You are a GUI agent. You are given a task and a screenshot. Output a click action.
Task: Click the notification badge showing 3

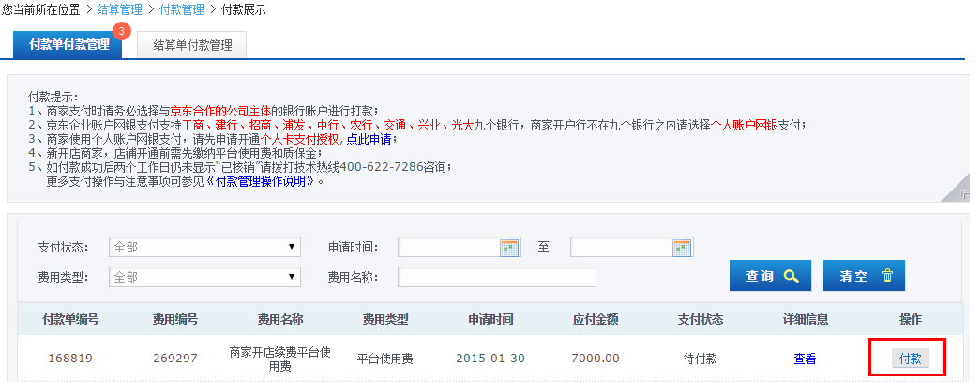click(x=120, y=31)
